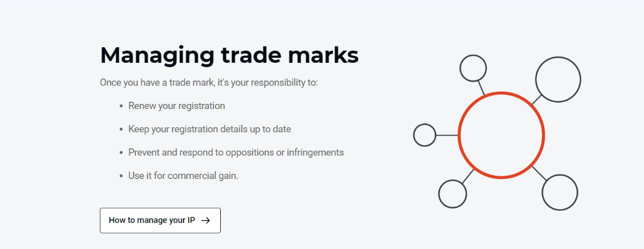The height and width of the screenshot is (249, 644).
Task: Click the connector line to the top-right circle
Action: tap(536, 100)
